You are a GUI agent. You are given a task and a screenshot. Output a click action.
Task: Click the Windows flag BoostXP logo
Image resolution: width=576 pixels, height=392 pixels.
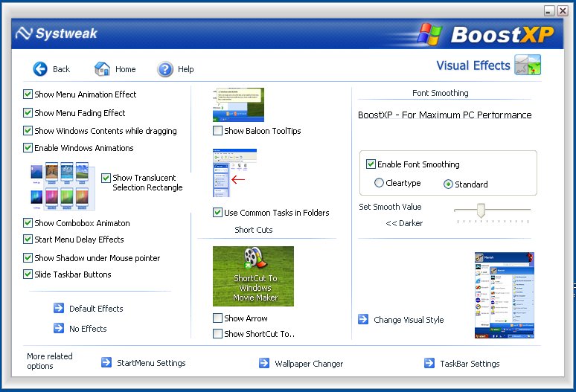coord(429,34)
